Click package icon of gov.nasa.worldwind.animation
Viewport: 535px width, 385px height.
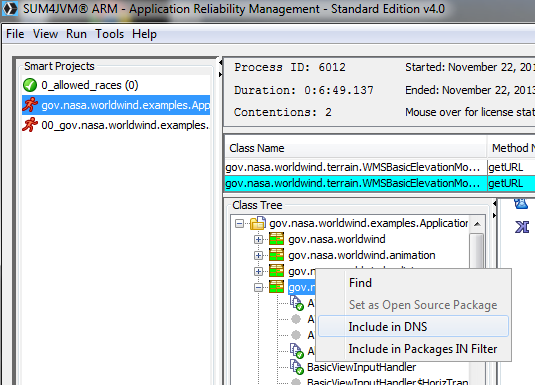(276, 255)
